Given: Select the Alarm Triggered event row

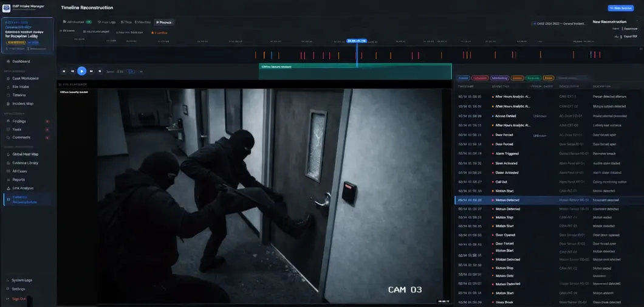Looking at the screenshot, I should click(x=549, y=154).
